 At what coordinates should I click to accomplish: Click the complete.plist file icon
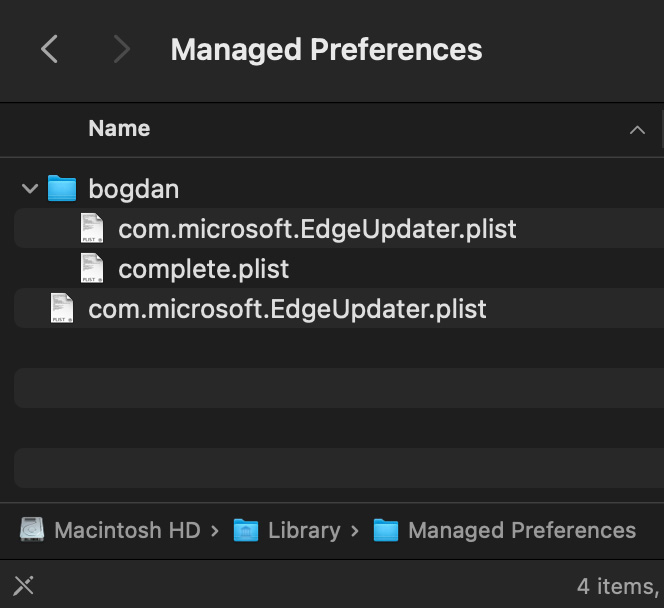coord(92,268)
